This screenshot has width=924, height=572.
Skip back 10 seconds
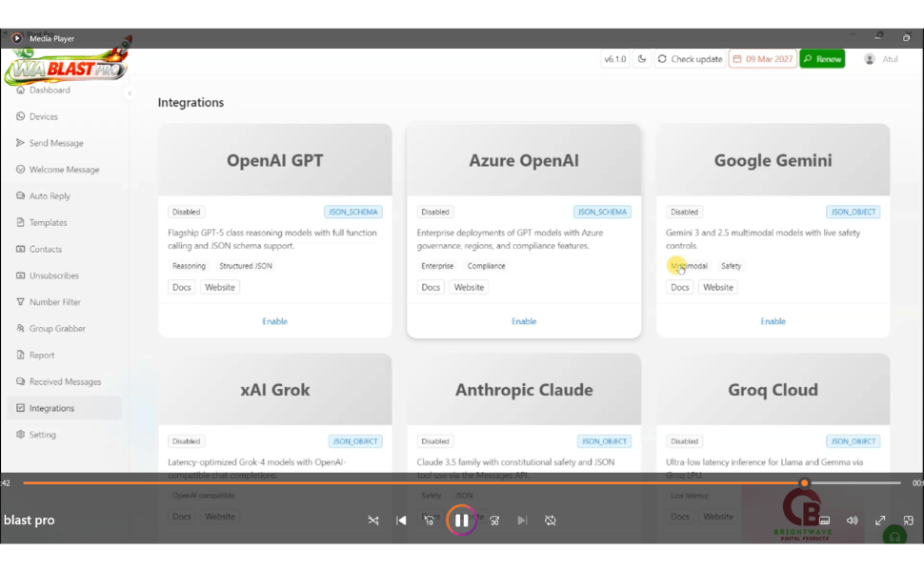430,521
